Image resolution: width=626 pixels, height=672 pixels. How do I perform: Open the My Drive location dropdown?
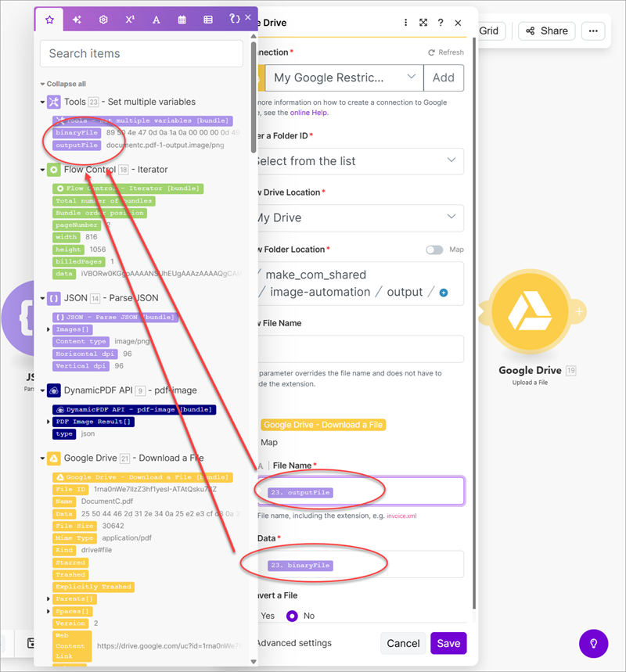(x=358, y=217)
